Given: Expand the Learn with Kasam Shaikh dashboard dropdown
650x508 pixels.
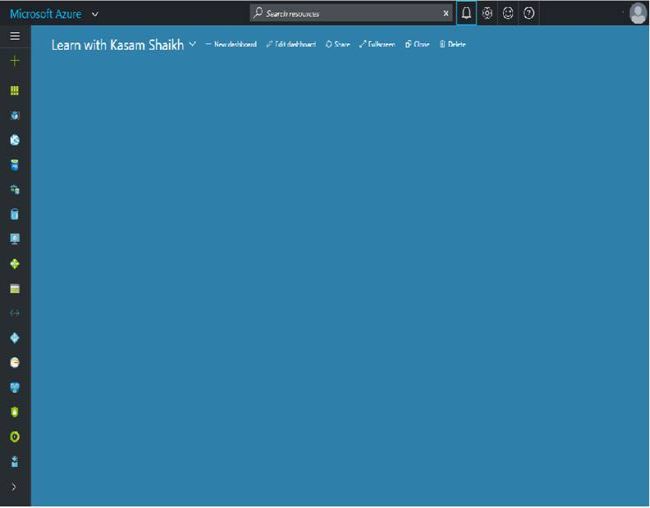Looking at the screenshot, I should click(193, 44).
